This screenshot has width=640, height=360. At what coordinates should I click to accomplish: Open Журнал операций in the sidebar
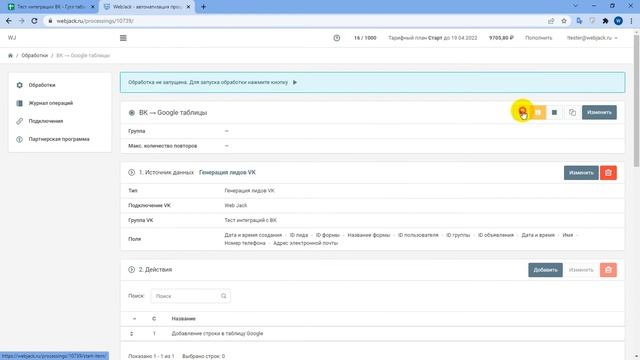(51, 103)
